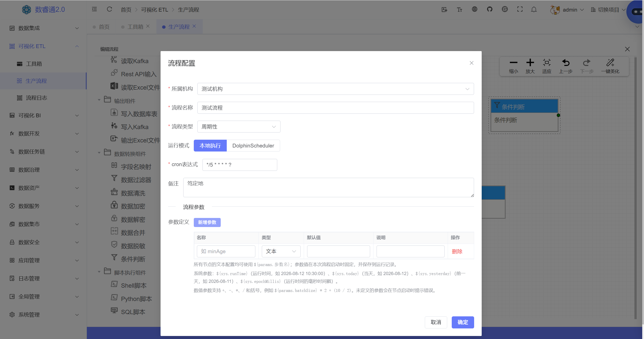The height and width of the screenshot is (339, 644).
Task: Select 本地执行 run mode
Action: (x=210, y=145)
